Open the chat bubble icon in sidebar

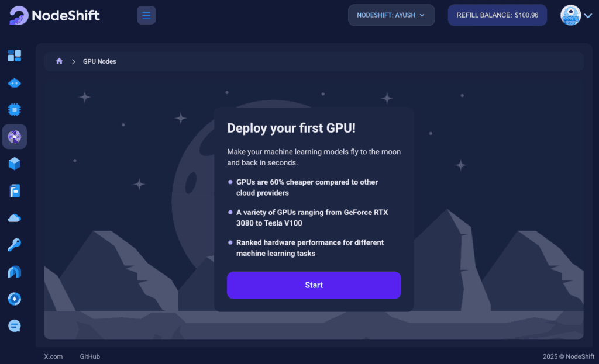pos(15,326)
